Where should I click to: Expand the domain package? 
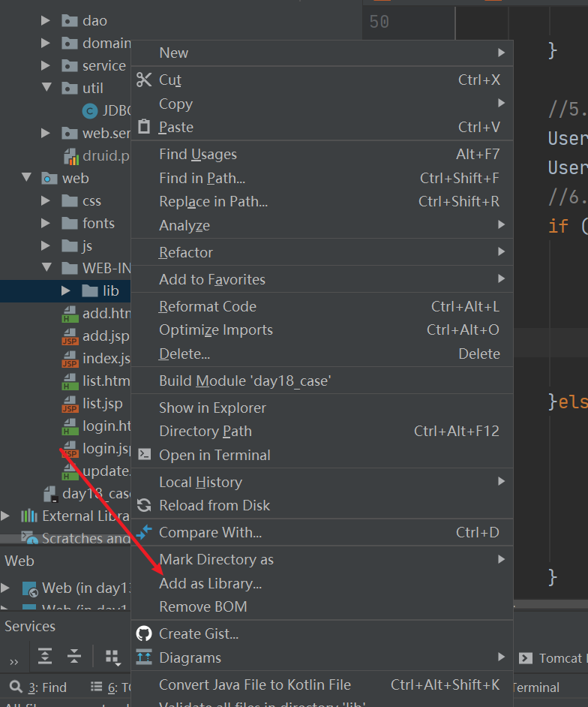click(x=46, y=43)
